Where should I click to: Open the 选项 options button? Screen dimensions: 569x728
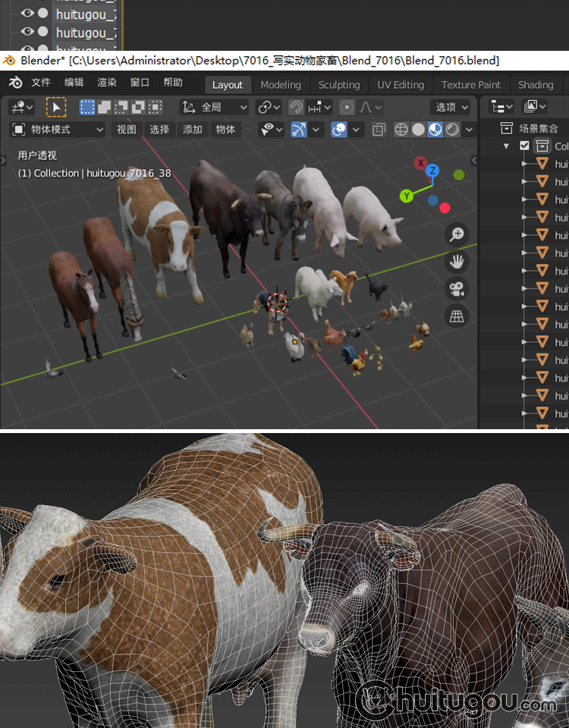tap(451, 107)
